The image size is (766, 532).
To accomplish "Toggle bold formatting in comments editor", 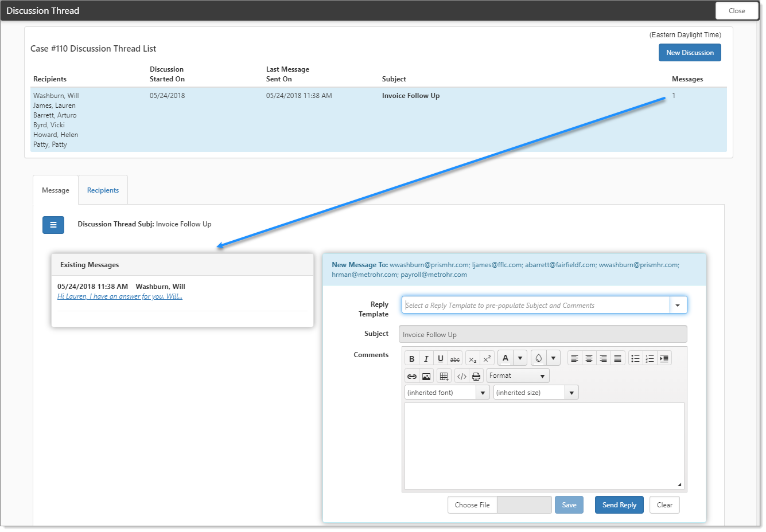I will pyautogui.click(x=411, y=359).
